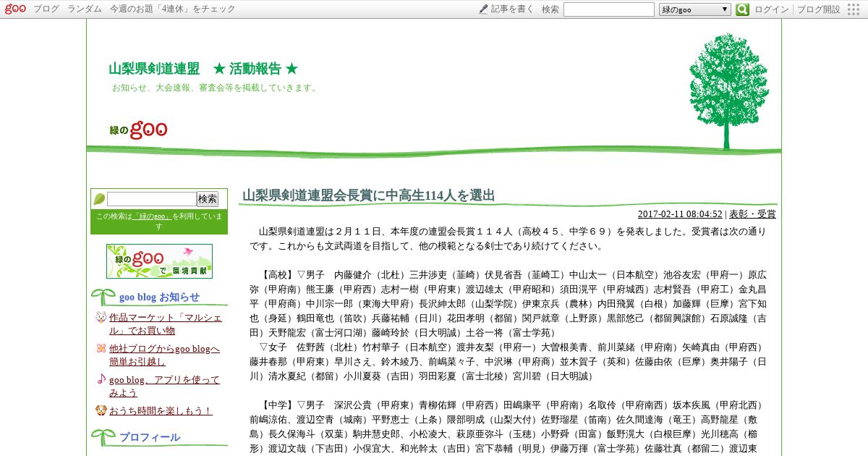
Task: Click the post date 2017-02-11 08:04:52
Action: (x=680, y=214)
